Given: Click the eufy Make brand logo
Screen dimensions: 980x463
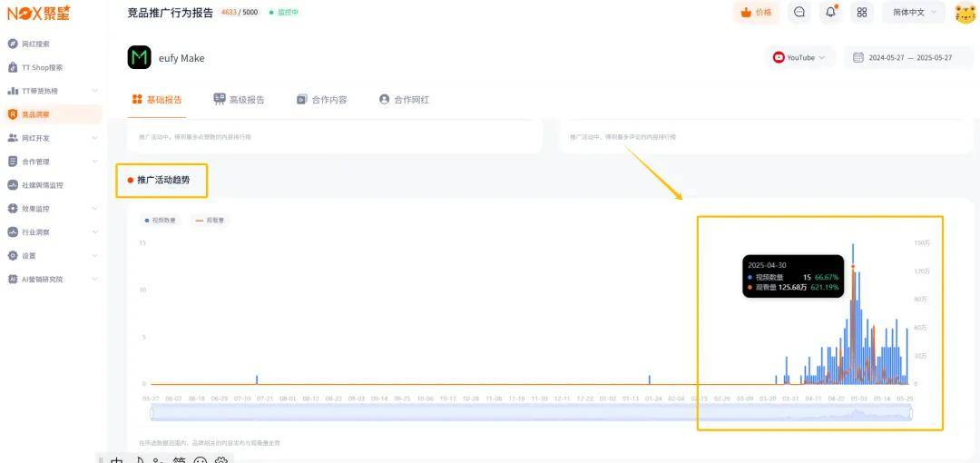Looking at the screenshot, I should coord(140,57).
